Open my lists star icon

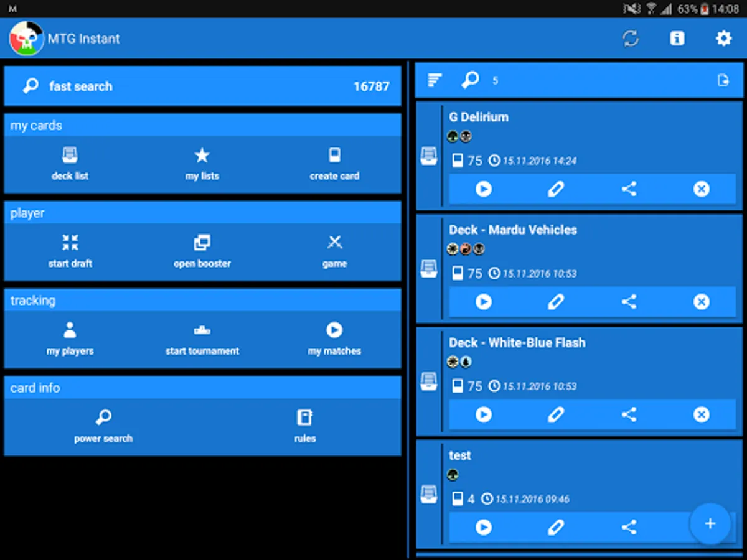tap(202, 164)
